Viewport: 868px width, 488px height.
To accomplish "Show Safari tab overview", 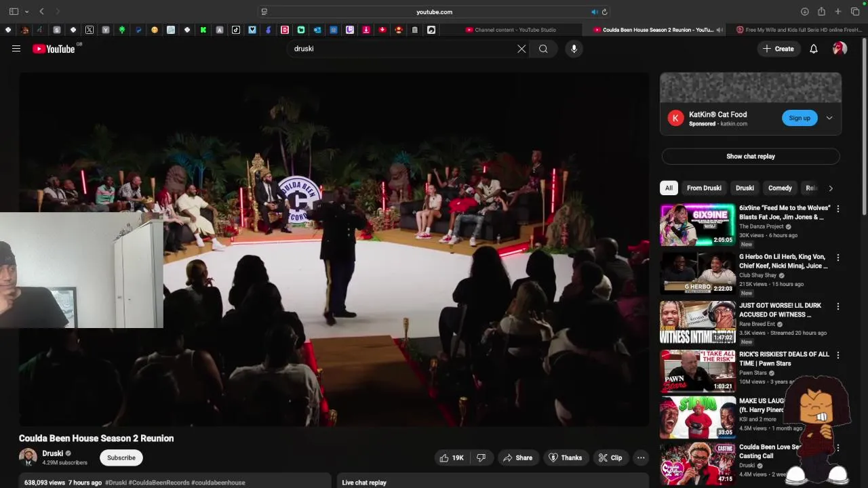I will point(855,12).
